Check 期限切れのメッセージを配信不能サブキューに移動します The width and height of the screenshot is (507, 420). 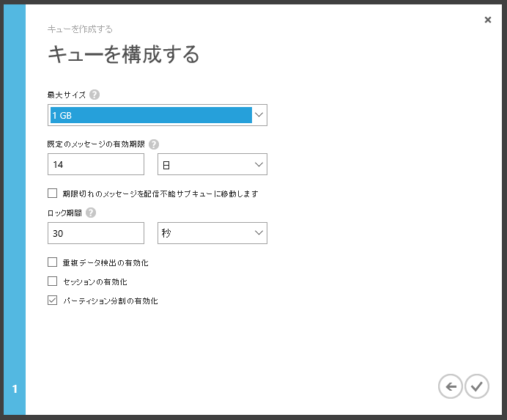pos(52,194)
